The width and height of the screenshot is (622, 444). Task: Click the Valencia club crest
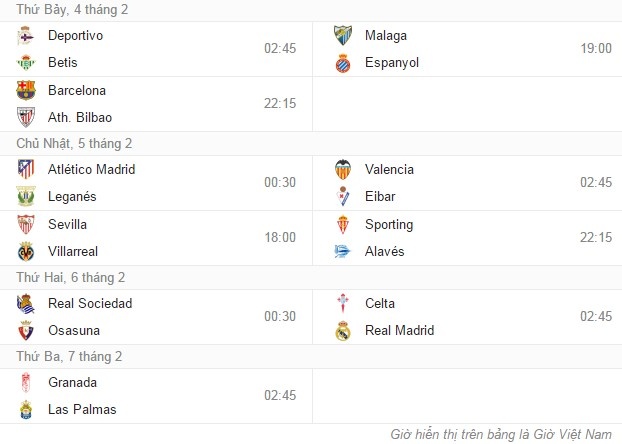point(343,169)
